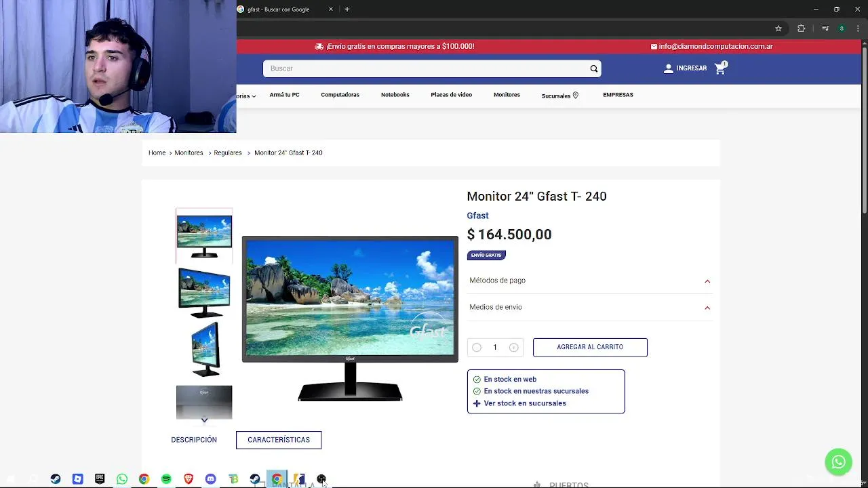Click the Google favicon on the browser tab
Screen dimensions: 868x488
tap(241, 9)
